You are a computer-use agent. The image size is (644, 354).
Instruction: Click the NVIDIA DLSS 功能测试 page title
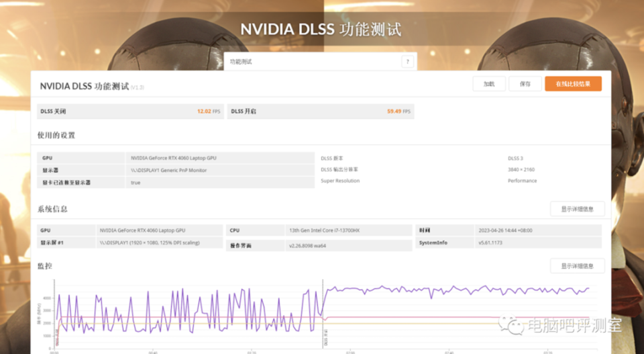pyautogui.click(x=321, y=30)
